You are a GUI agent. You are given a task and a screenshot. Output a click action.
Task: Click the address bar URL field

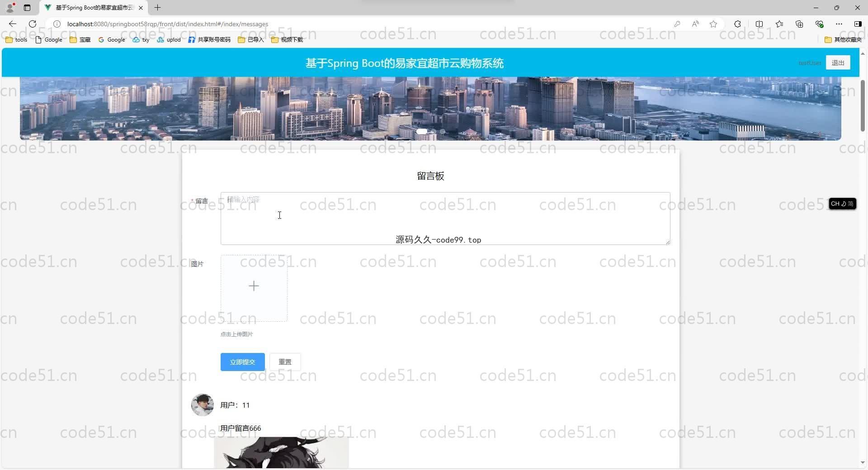(362, 24)
